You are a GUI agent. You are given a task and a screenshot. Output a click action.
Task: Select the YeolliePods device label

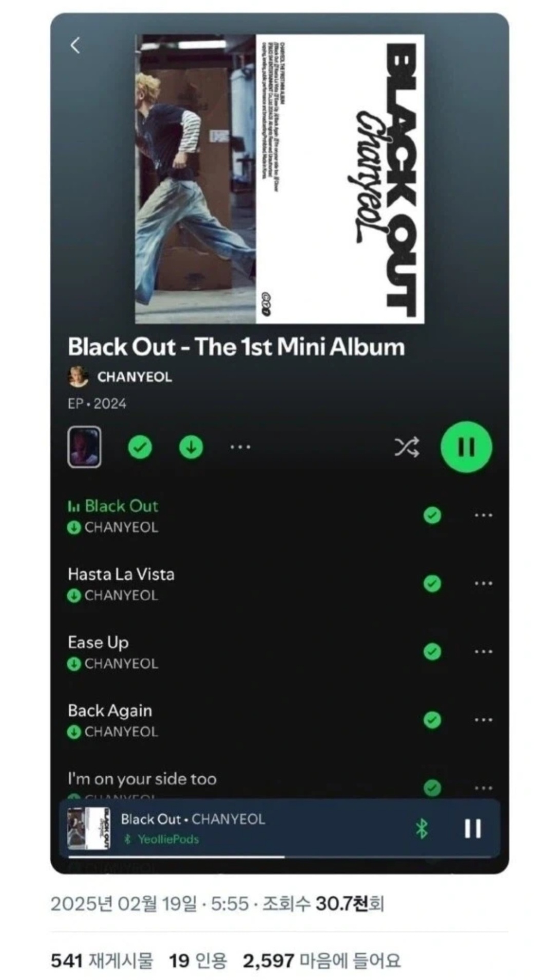pyautogui.click(x=168, y=839)
